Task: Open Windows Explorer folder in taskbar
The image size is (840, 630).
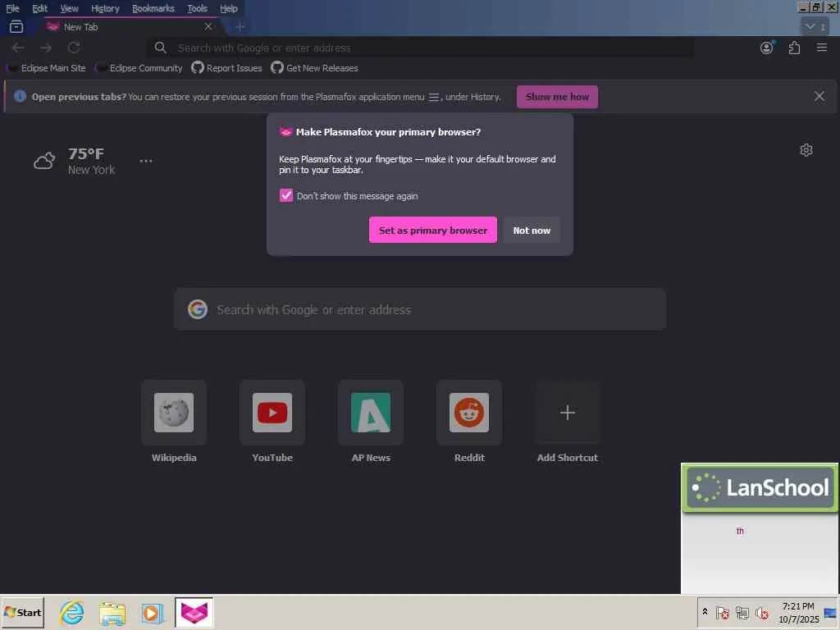Action: click(112, 613)
